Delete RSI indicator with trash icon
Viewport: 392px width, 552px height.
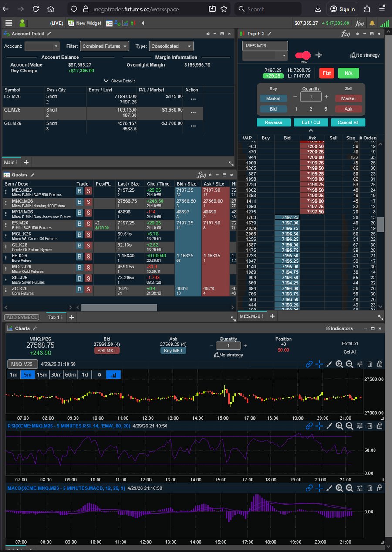point(369,426)
